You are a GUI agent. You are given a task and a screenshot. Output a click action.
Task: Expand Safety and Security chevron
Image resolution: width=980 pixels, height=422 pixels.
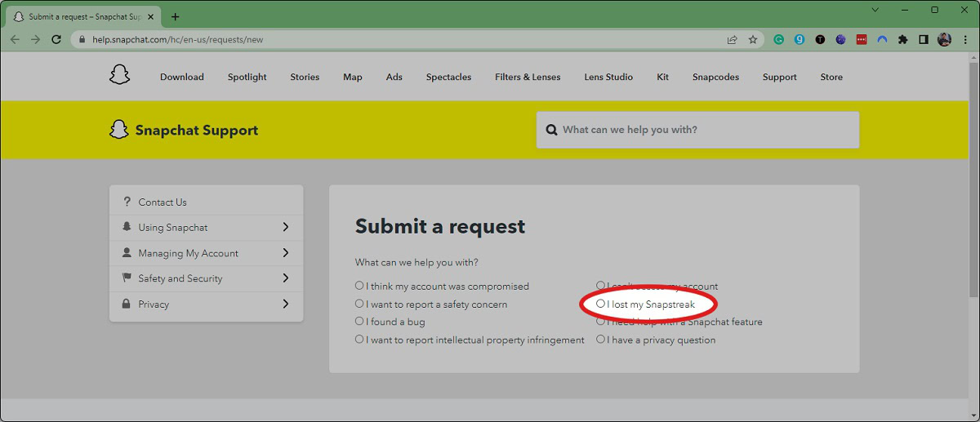[286, 278]
